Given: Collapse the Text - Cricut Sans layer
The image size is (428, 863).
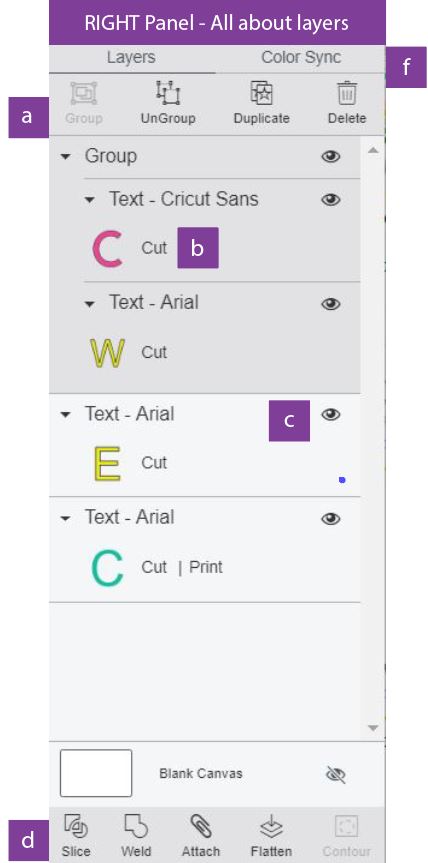Looking at the screenshot, I should [90, 200].
